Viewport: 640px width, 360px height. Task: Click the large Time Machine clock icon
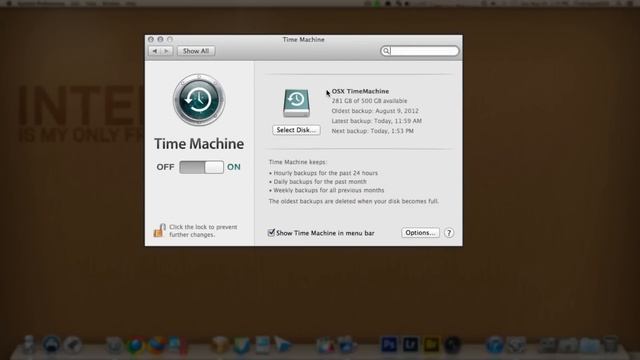(x=199, y=100)
